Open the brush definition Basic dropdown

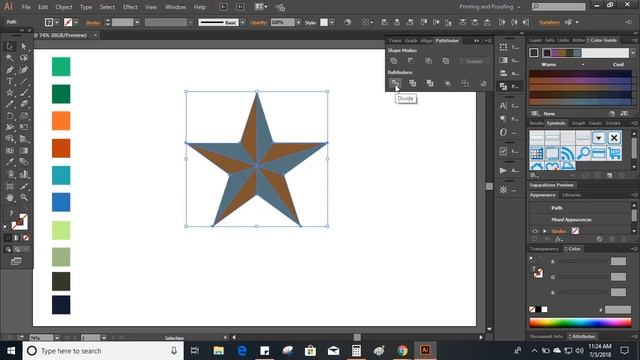point(242,22)
